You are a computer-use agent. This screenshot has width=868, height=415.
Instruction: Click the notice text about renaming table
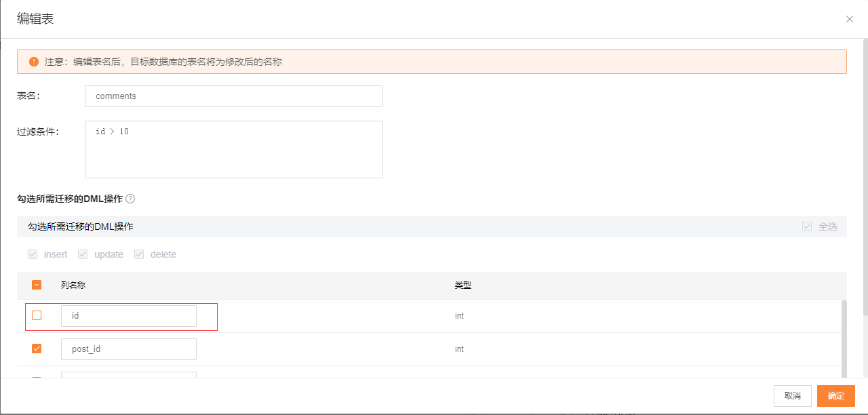(x=163, y=62)
